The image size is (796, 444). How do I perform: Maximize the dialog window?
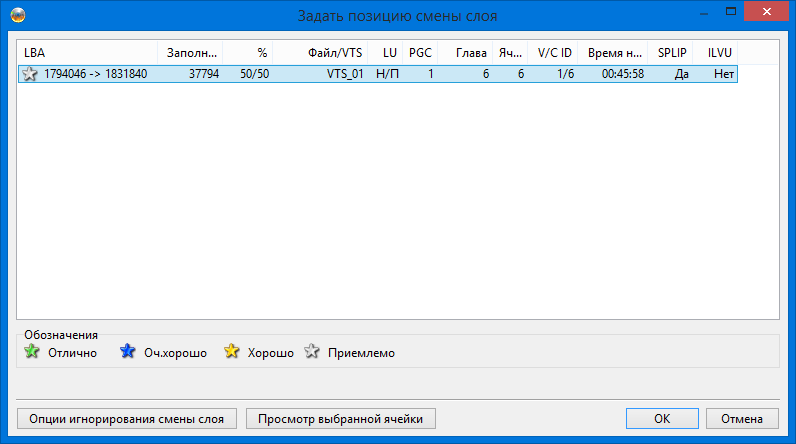coord(731,11)
